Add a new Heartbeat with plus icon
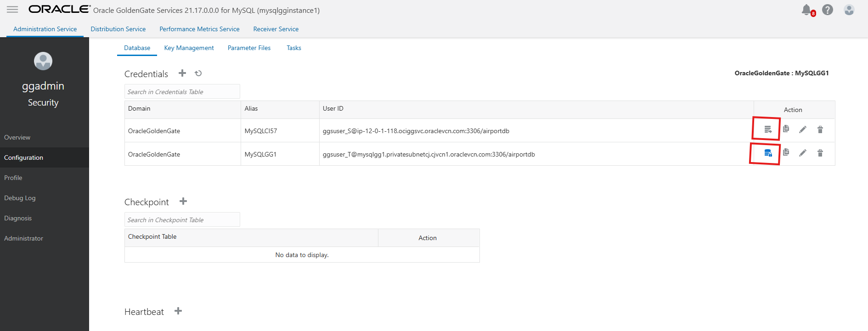This screenshot has width=868, height=331. click(x=178, y=311)
